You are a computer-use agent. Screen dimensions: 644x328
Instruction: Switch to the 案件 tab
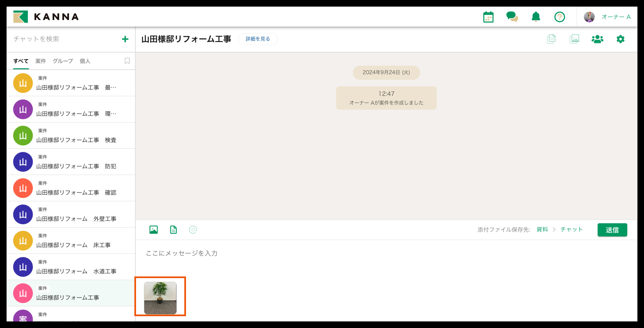point(41,61)
